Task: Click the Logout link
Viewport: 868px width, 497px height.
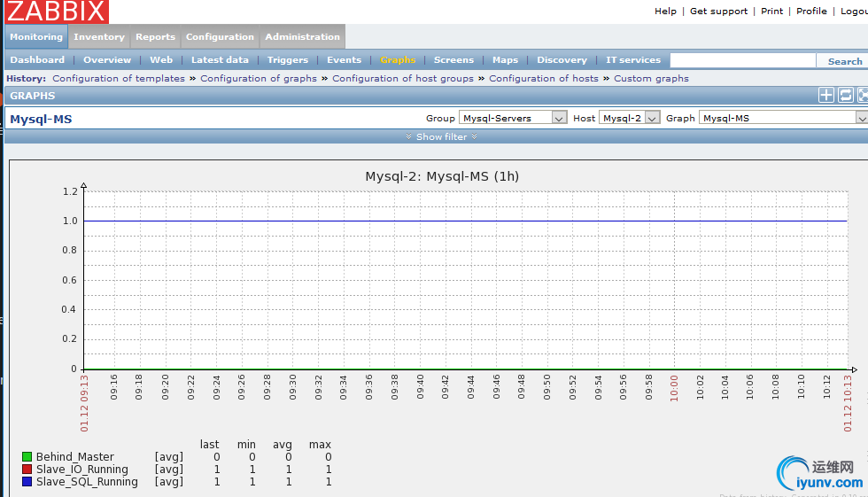Action: [854, 11]
